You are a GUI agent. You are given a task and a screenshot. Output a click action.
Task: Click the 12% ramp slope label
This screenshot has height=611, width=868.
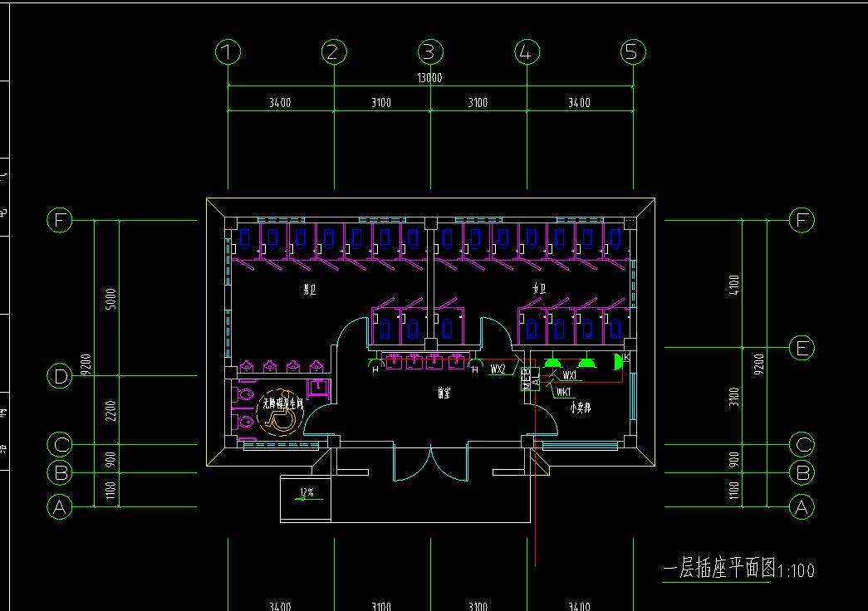(306, 493)
